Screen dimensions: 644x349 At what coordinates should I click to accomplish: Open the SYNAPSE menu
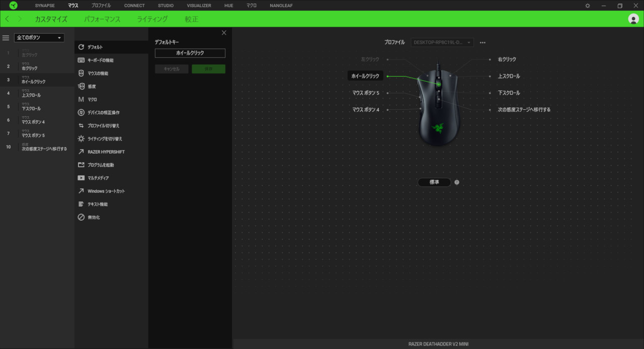point(45,6)
